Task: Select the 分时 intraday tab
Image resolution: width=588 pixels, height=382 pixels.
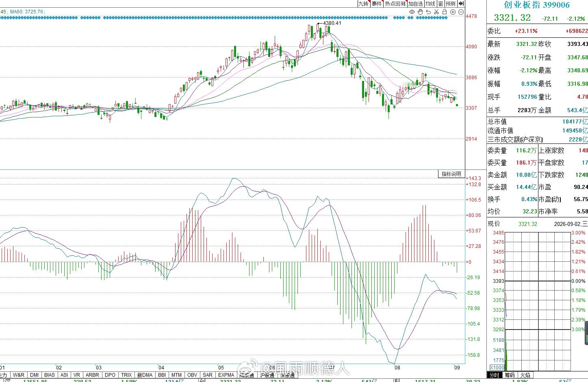Action: coord(494,375)
